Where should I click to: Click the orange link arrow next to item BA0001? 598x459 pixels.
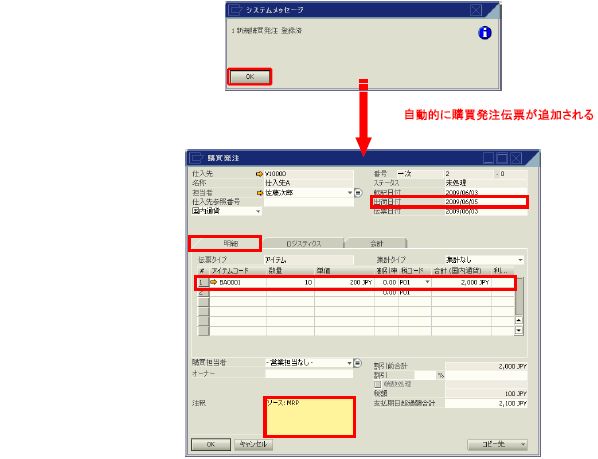point(214,282)
